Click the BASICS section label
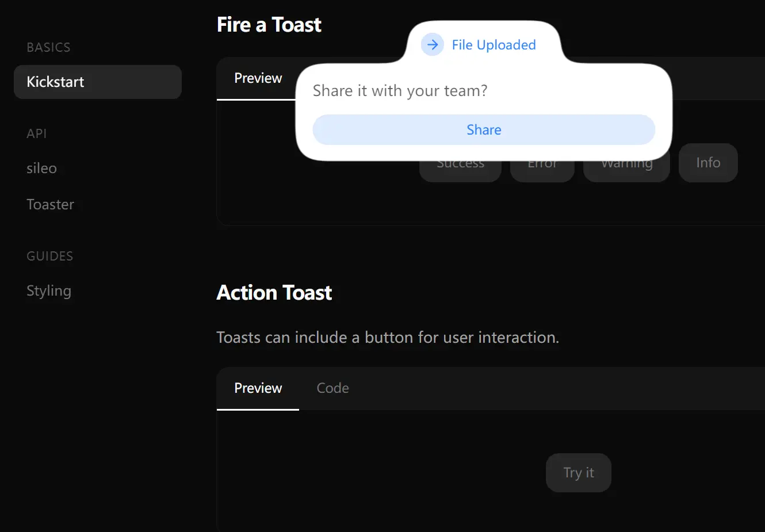Screen dimensions: 765x532 [x=48, y=47]
